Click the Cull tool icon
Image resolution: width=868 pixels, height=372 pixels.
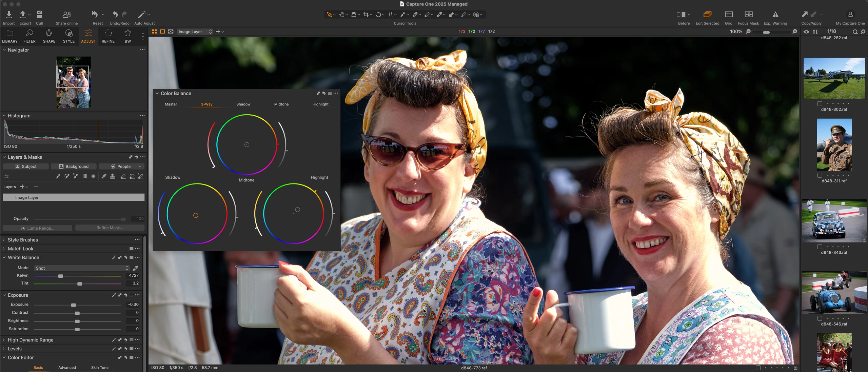point(39,15)
